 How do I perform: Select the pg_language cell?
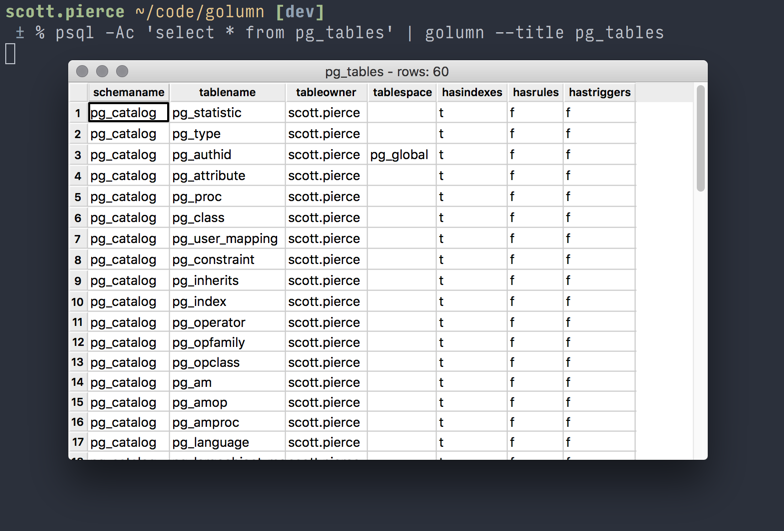click(228, 442)
